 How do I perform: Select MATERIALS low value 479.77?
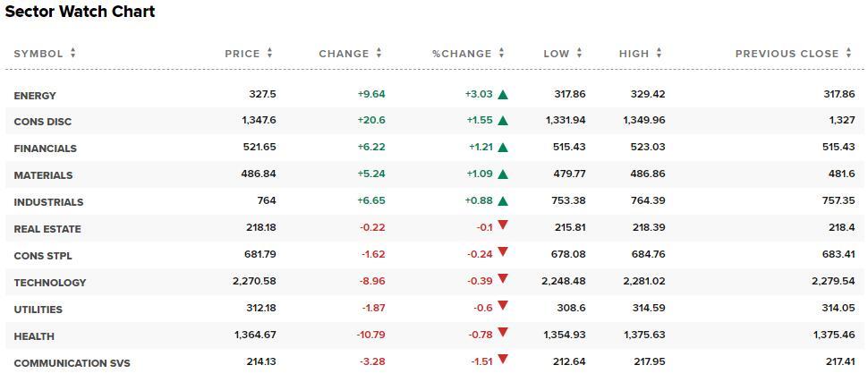click(570, 174)
